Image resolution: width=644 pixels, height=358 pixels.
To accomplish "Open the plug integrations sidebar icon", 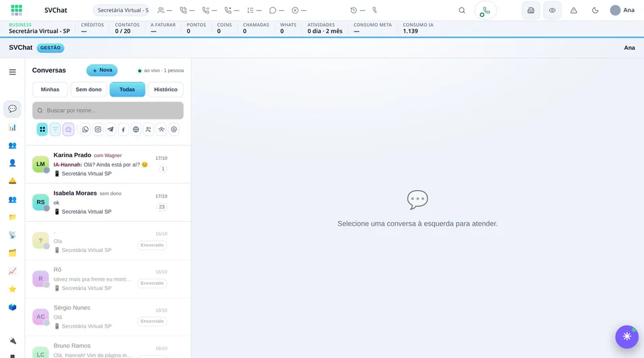I will (12, 341).
